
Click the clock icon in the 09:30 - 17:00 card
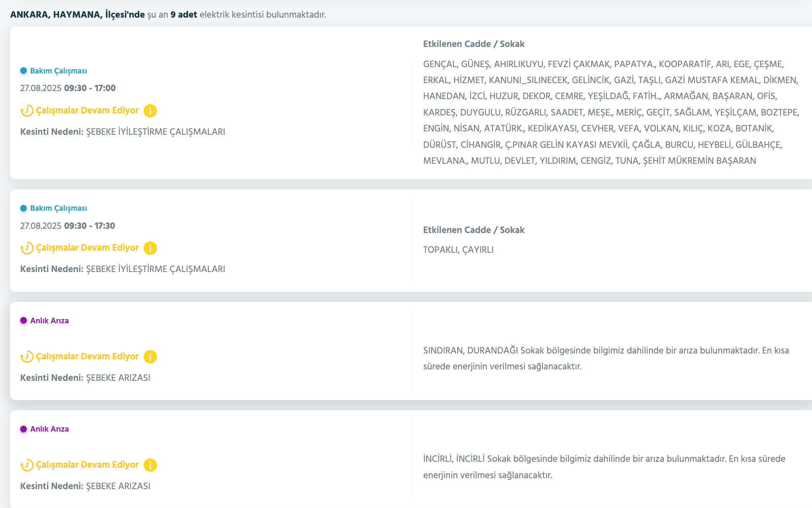[x=27, y=111]
